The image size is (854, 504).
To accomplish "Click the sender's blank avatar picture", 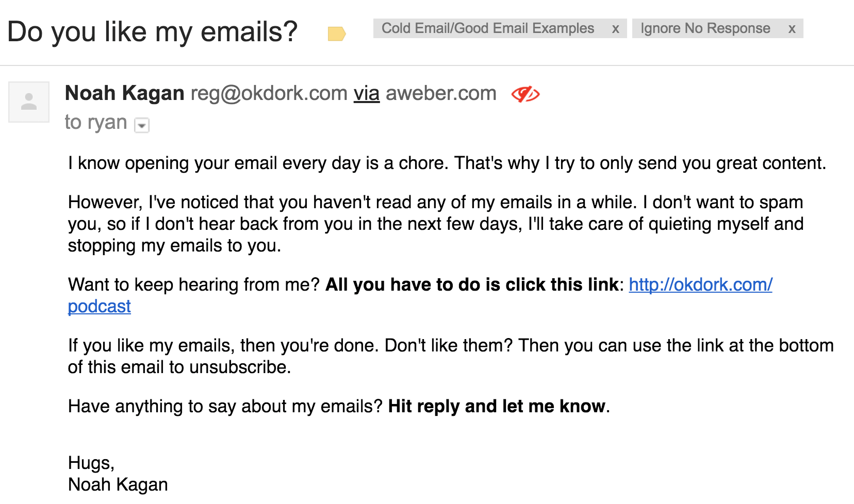I will (x=29, y=102).
